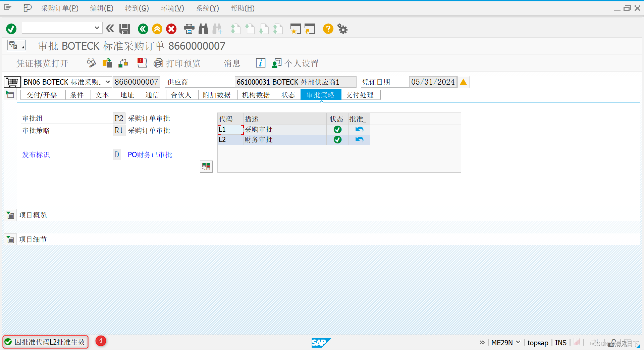Click the Previous Page icon
The width and height of the screenshot is (644, 350).
coord(250,29)
